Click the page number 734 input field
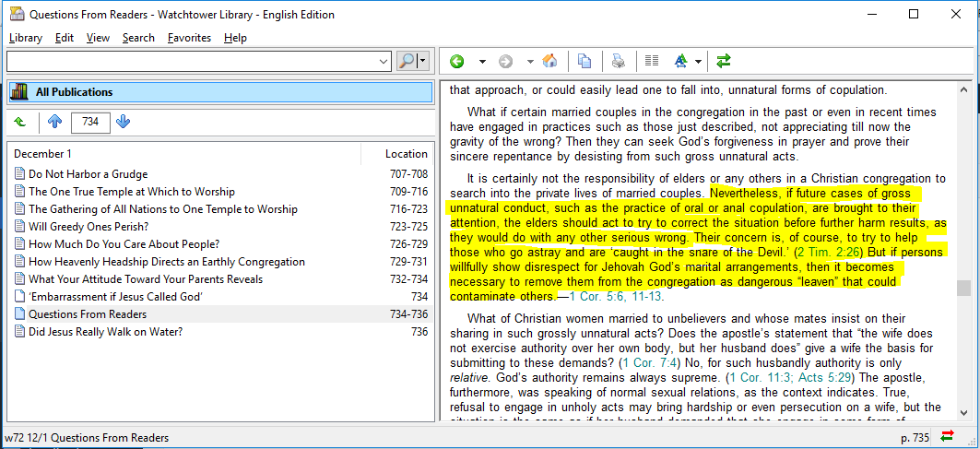Image resolution: width=980 pixels, height=449 pixels. tap(90, 122)
